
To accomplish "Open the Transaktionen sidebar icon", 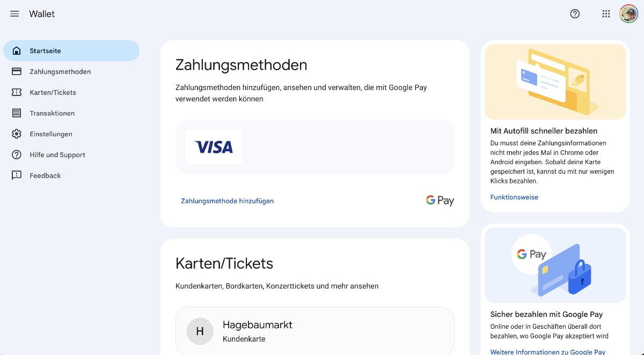I will (x=16, y=113).
